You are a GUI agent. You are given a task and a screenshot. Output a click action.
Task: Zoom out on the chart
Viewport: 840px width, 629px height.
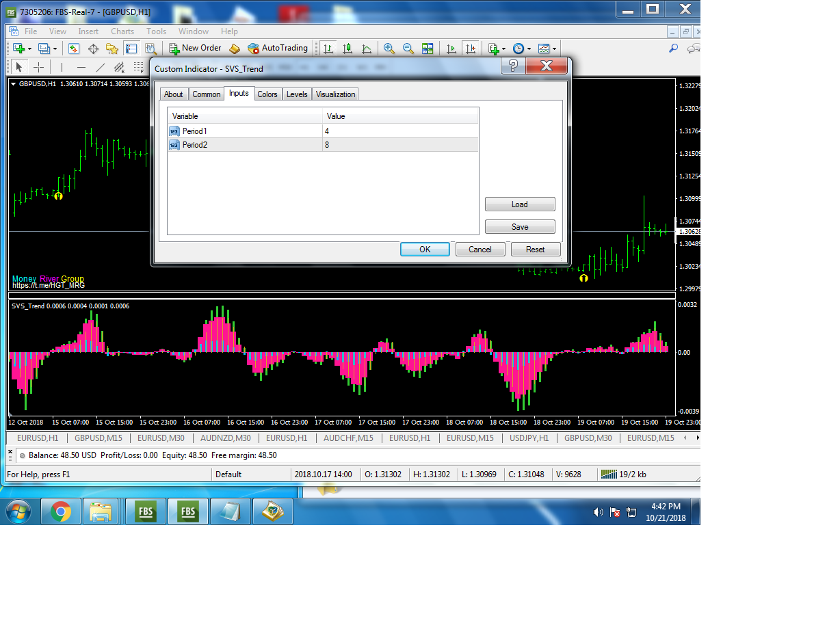click(x=408, y=49)
